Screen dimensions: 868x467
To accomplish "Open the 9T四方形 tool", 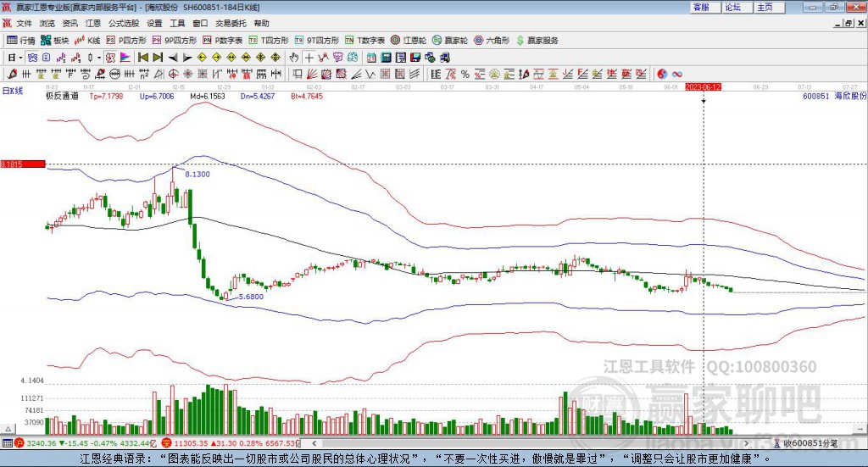I will pos(317,41).
